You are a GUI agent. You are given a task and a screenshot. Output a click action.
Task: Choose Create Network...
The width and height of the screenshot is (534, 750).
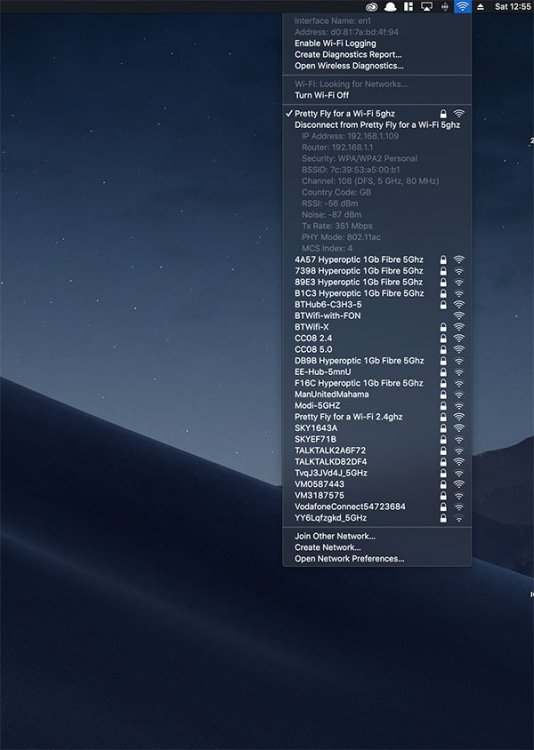pyautogui.click(x=377, y=548)
